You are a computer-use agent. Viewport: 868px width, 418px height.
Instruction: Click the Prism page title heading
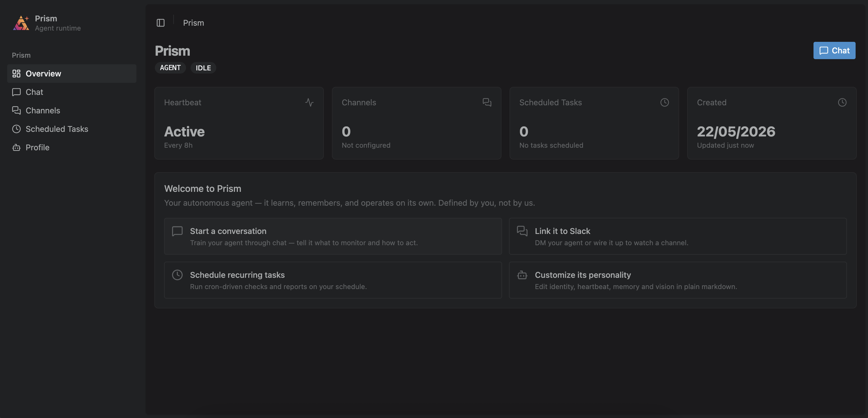[172, 51]
